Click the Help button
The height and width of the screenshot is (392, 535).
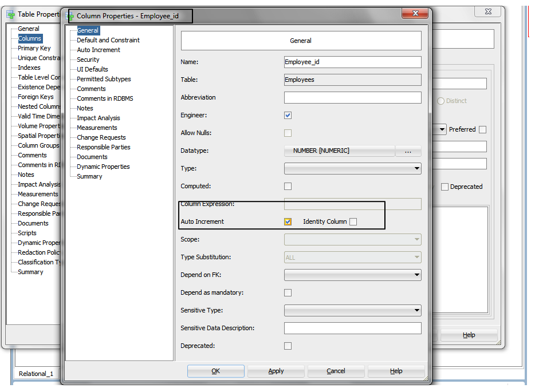(x=396, y=371)
